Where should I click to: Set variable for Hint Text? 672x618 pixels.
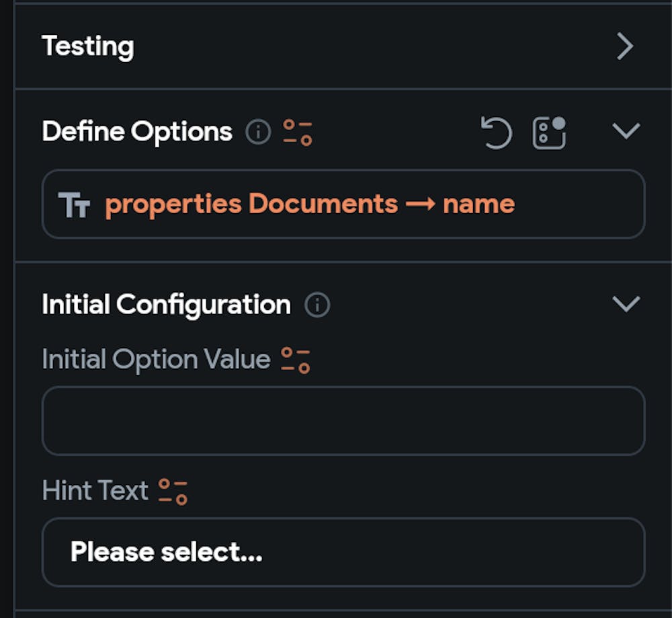click(x=173, y=491)
